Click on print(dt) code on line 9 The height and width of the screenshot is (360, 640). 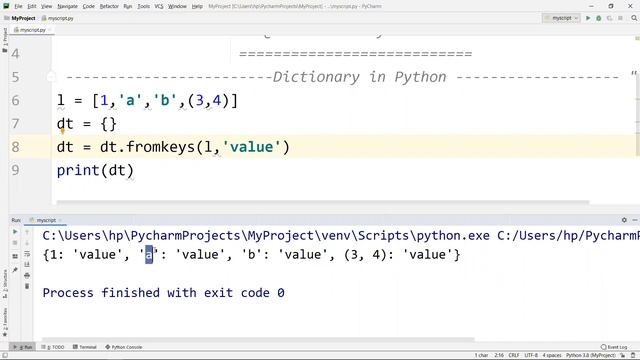tap(95, 170)
